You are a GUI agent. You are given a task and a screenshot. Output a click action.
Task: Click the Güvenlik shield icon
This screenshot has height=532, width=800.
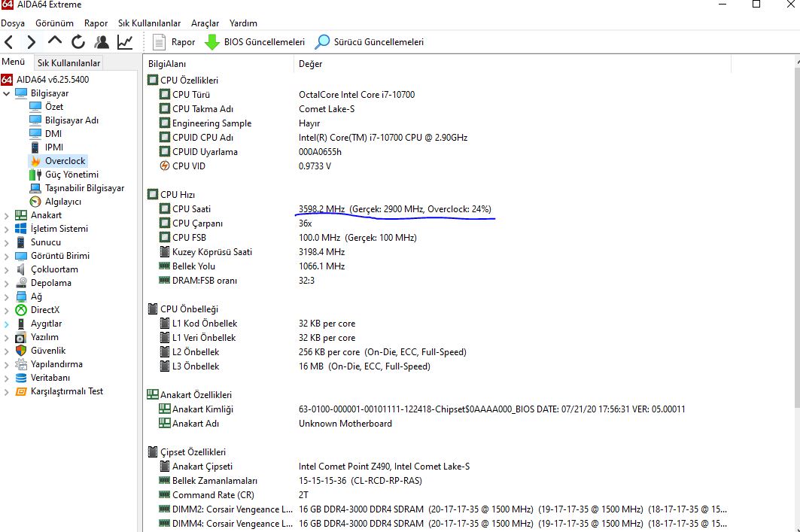click(x=21, y=351)
